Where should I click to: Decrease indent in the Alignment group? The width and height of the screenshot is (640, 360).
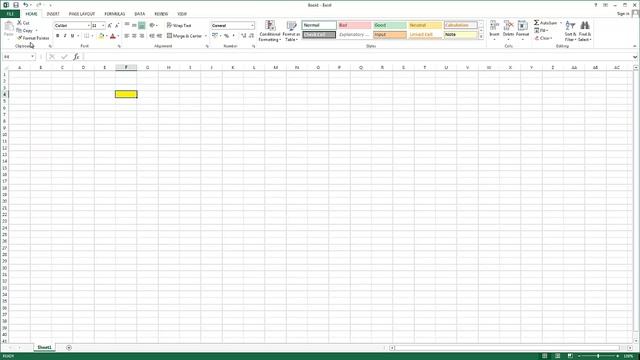pyautogui.click(x=152, y=36)
